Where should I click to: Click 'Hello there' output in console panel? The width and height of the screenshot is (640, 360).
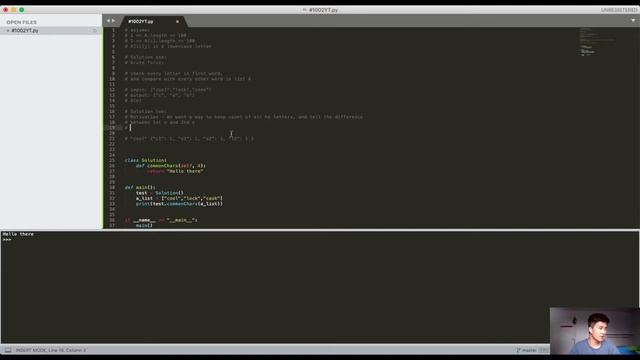pyautogui.click(x=18, y=234)
